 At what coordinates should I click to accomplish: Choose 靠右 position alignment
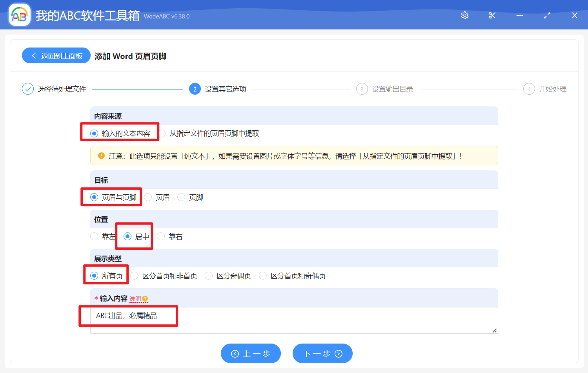pos(161,237)
